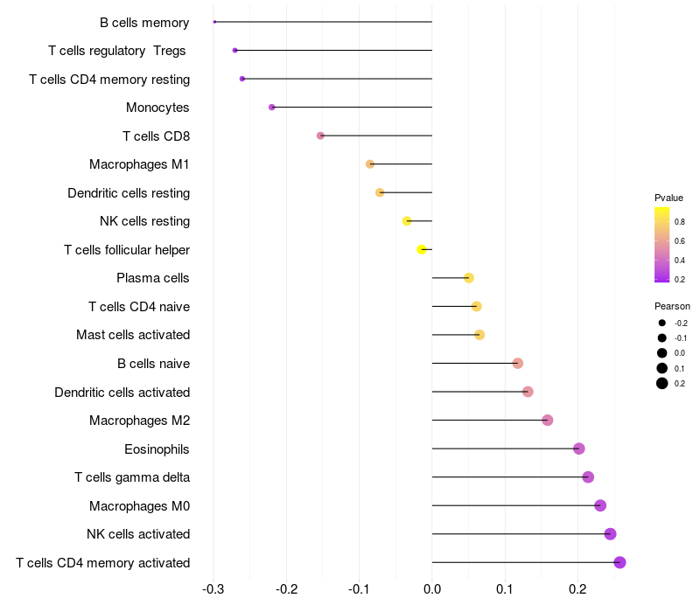This screenshot has height=612, width=700.
Task: Click the Mast cells activated label
Action: click(x=133, y=335)
